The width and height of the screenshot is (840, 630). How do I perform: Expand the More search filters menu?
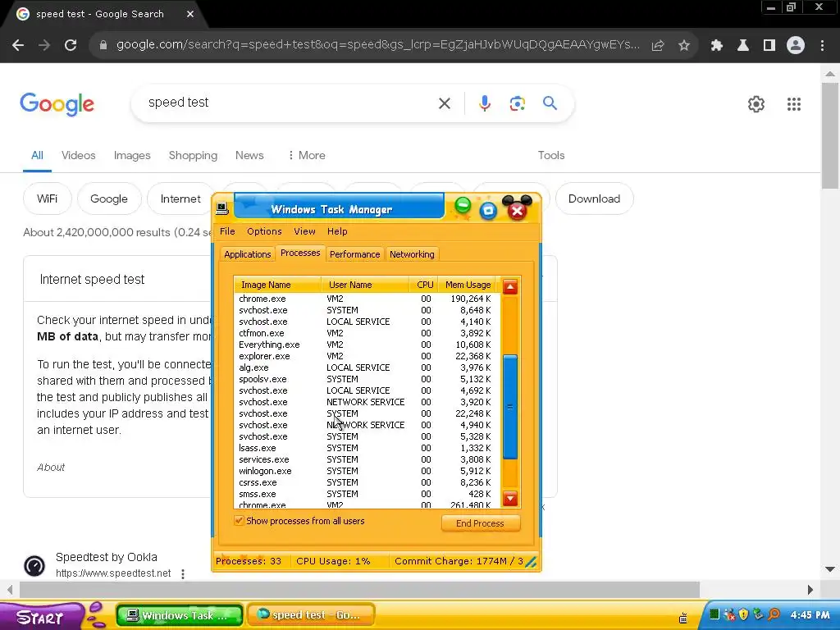pos(307,155)
